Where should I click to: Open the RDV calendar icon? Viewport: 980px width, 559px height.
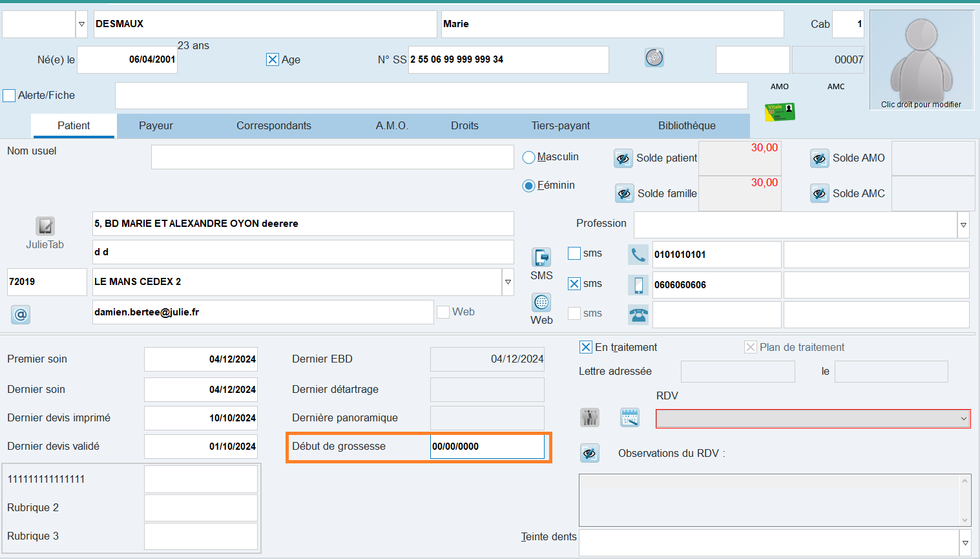pos(629,417)
